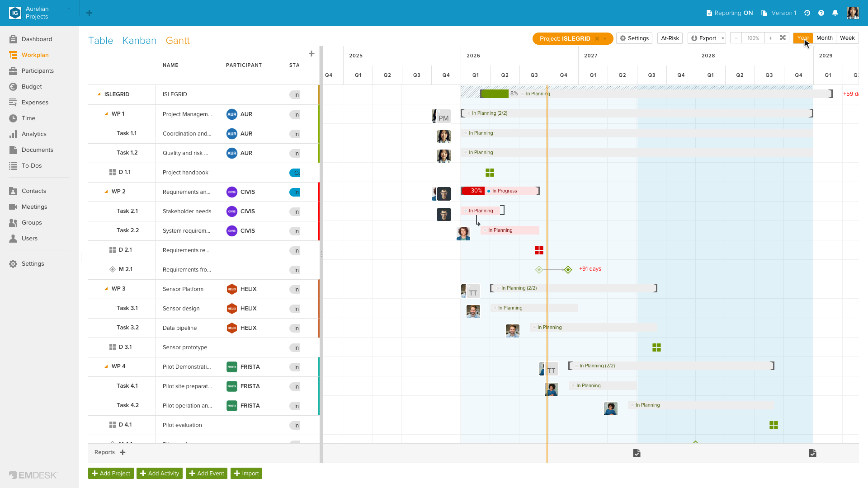Add a new column with plus icon
The height and width of the screenshot is (488, 868).
[311, 54]
